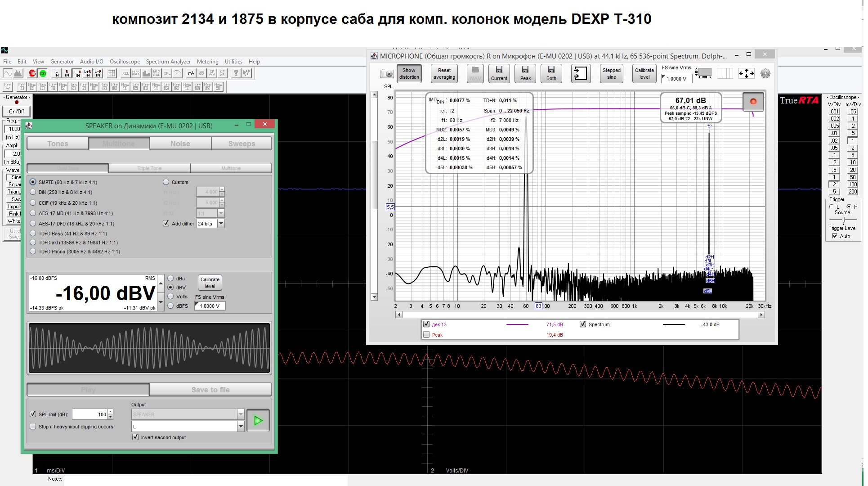The height and width of the screenshot is (486, 868).
Task: Open dither bits 24 bits dropdown
Action: tap(221, 224)
